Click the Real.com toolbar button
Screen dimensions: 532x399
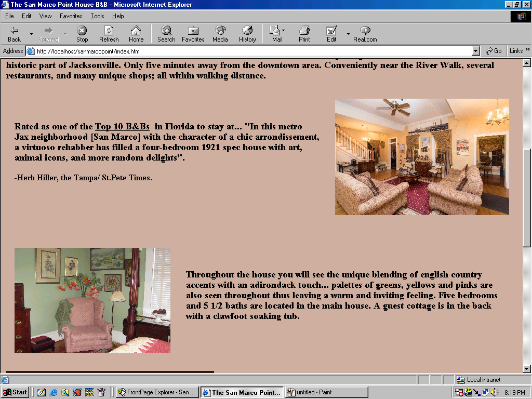365,34
